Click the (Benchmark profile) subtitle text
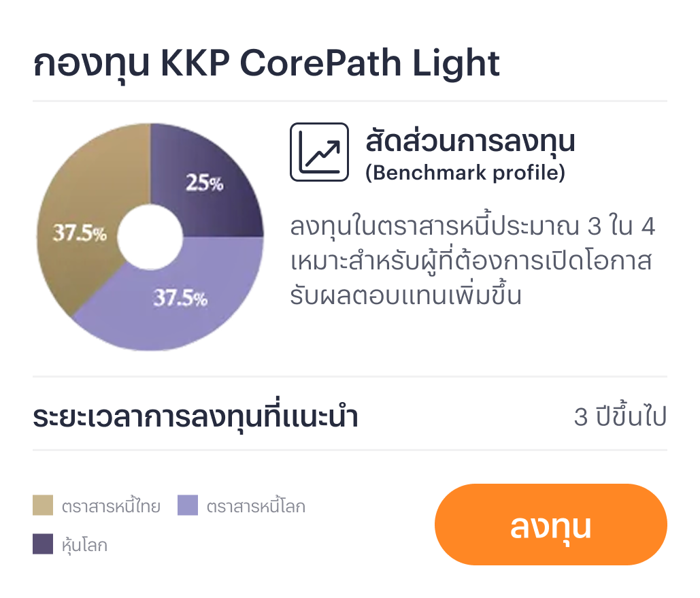This screenshot has height=598, width=700. (x=465, y=173)
